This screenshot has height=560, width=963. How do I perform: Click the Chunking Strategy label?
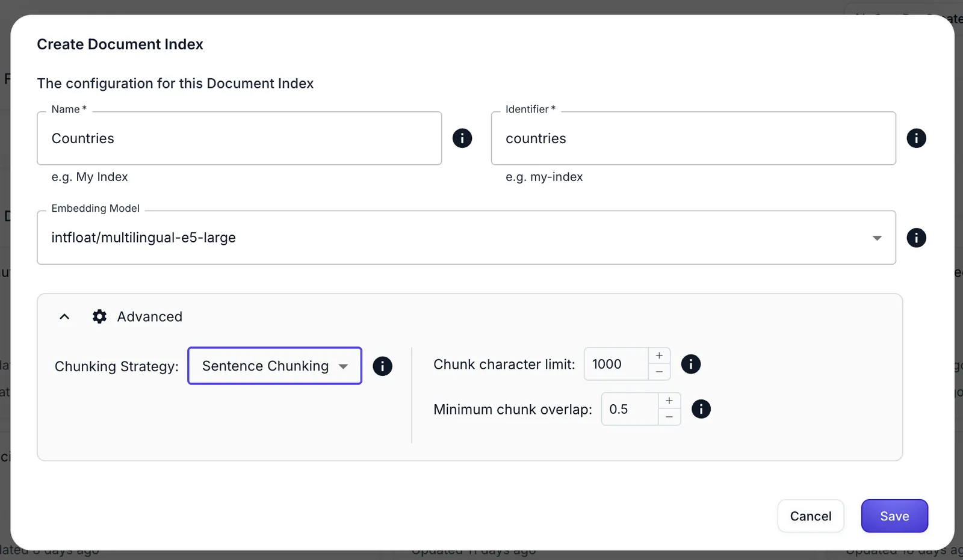[117, 366]
